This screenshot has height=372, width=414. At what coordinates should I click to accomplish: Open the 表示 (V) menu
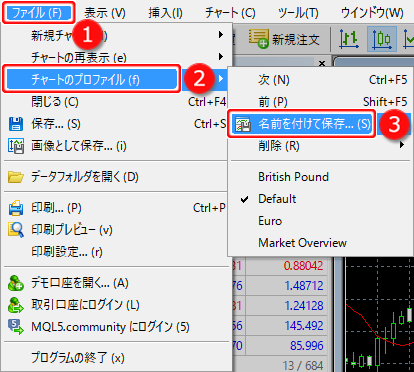105,13
